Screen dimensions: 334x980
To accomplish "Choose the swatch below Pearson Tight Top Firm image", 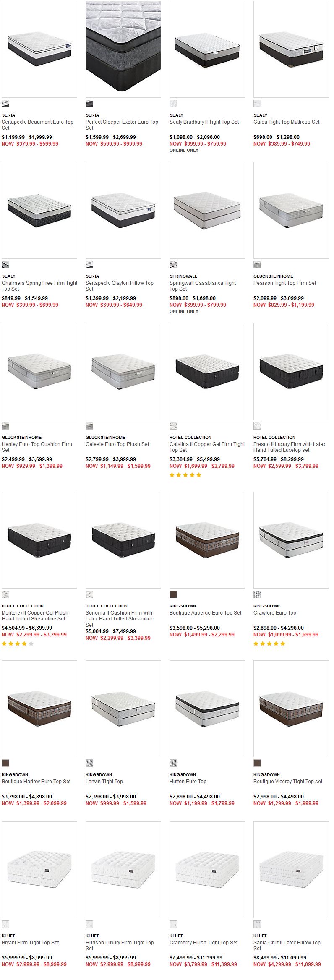I will (257, 265).
